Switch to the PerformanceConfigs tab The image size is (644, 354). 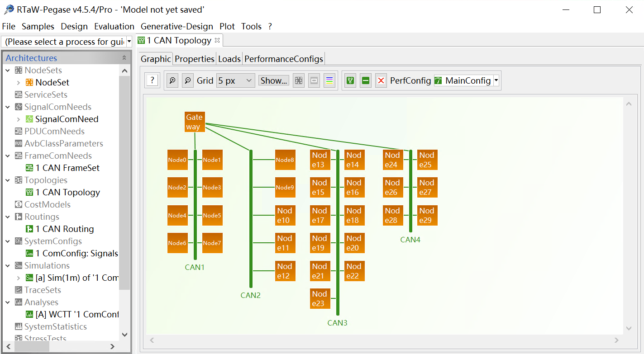284,59
